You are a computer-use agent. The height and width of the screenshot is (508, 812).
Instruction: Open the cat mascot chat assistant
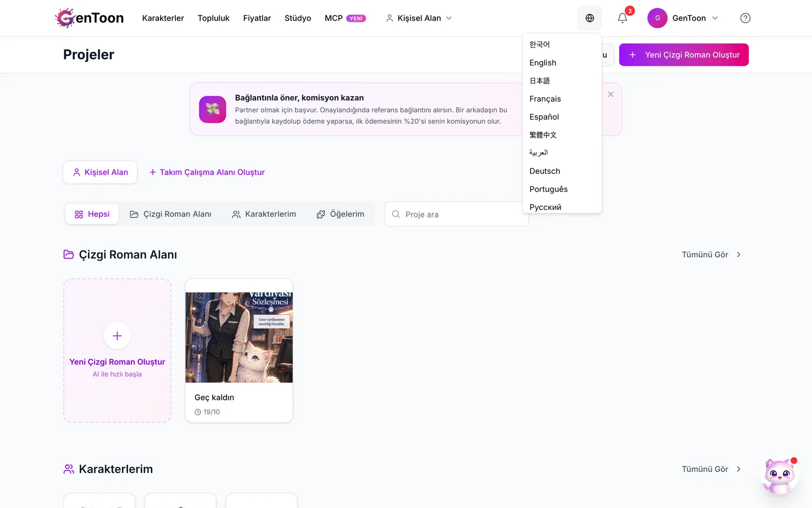pyautogui.click(x=780, y=476)
